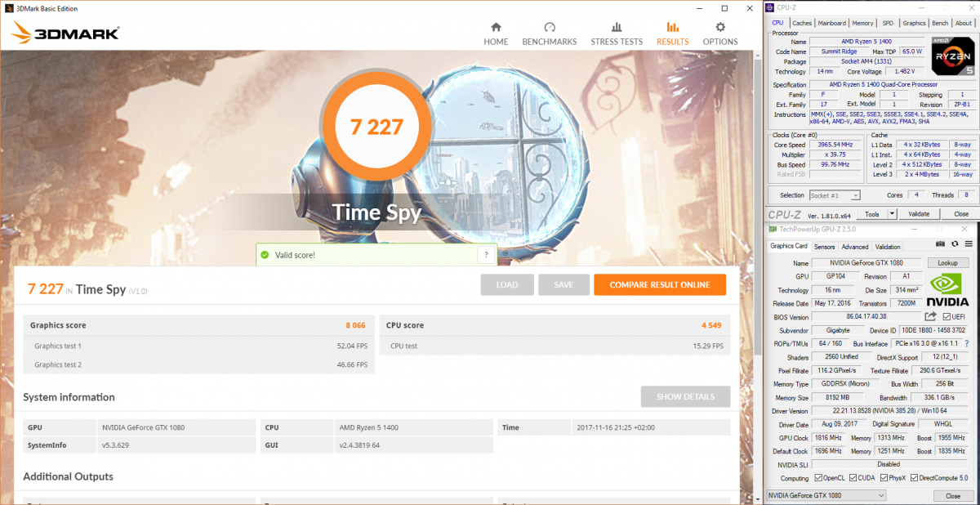This screenshot has height=505, width=980.
Task: Open the Validation tab in GPU-Z
Action: click(888, 247)
